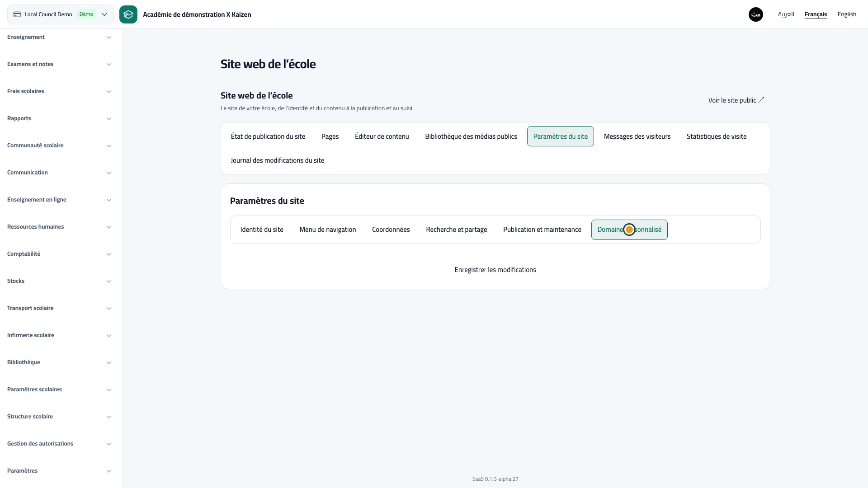Viewport: 868px width, 488px height.
Task: Switch to the Pages tab
Action: (x=330, y=136)
